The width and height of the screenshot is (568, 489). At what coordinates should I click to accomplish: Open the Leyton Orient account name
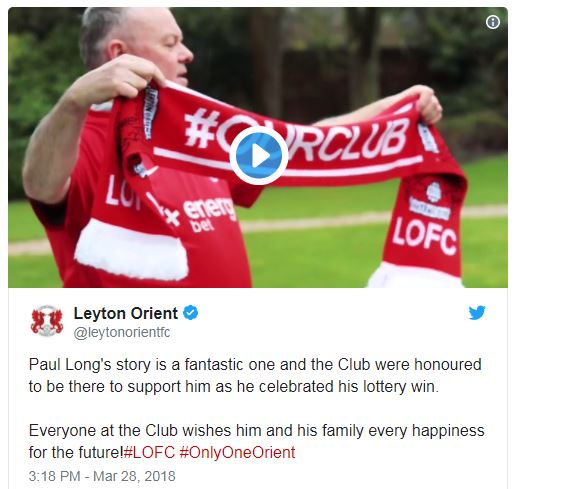pos(126,313)
